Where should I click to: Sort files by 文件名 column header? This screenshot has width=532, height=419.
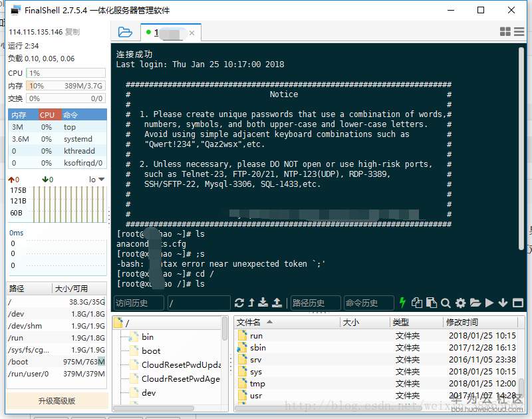pos(287,322)
